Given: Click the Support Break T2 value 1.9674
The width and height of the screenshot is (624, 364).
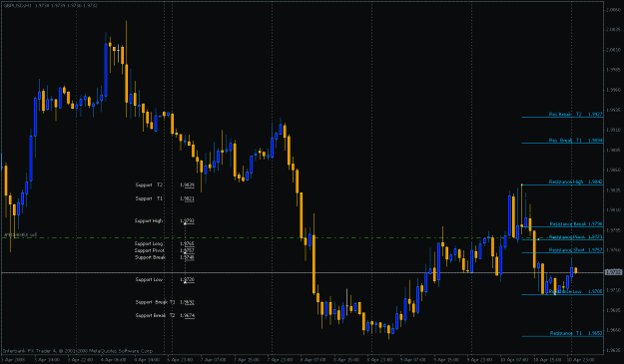Looking at the screenshot, I should pos(187,315).
